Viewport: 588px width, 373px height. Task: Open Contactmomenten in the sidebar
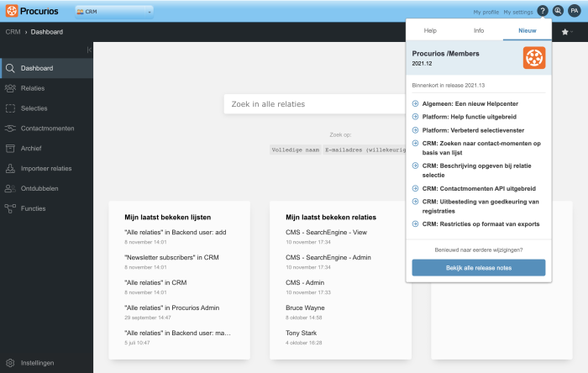pos(46,129)
